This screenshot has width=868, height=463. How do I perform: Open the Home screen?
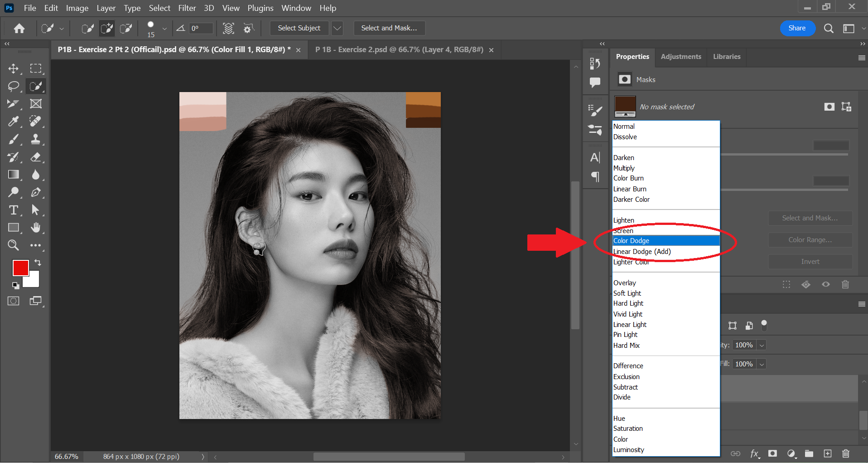tap(19, 29)
